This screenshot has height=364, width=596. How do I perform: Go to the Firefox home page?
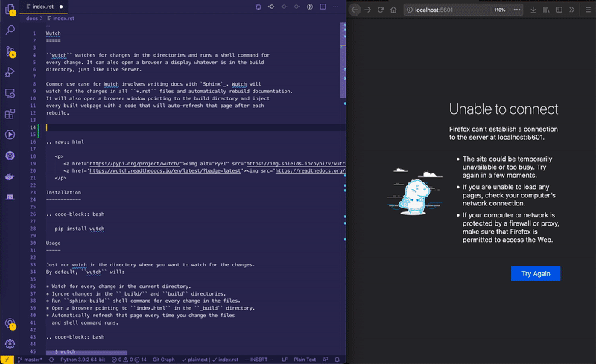393,10
